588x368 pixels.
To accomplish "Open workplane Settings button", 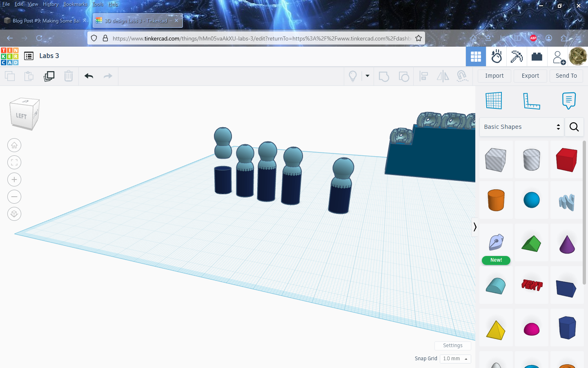I will click(x=453, y=346).
